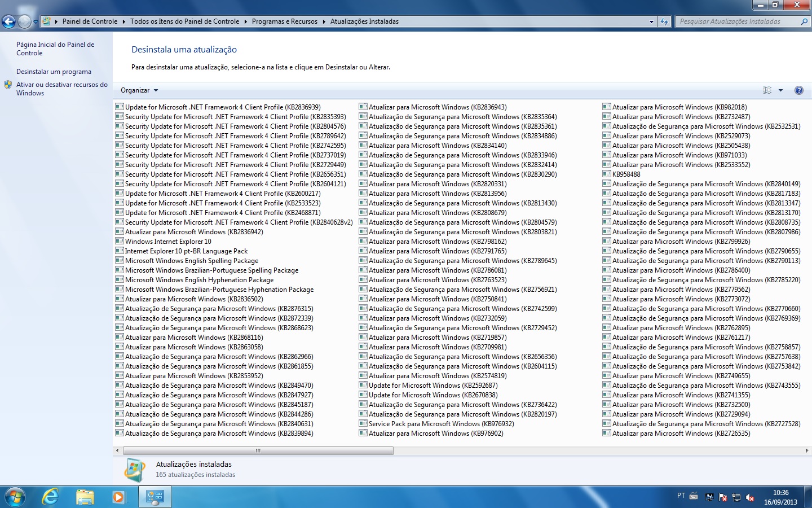Launch Internet Explorer from taskbar
This screenshot has height=508, width=812.
[51, 497]
